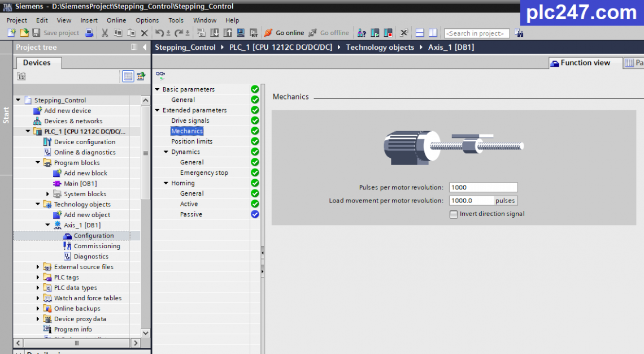The height and width of the screenshot is (354, 644).
Task: Collapse the Dynamics node
Action: coord(166,152)
